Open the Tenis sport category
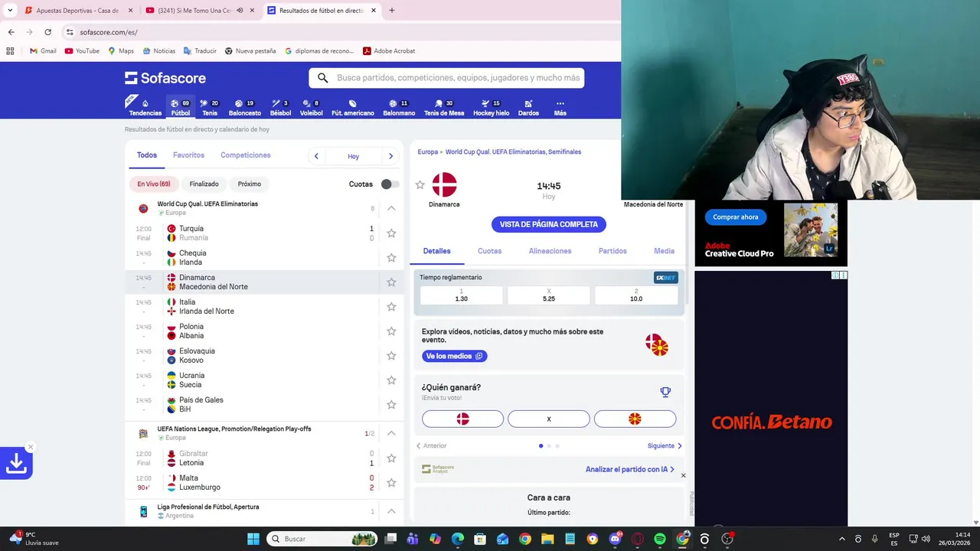This screenshot has width=980, height=551. point(210,108)
